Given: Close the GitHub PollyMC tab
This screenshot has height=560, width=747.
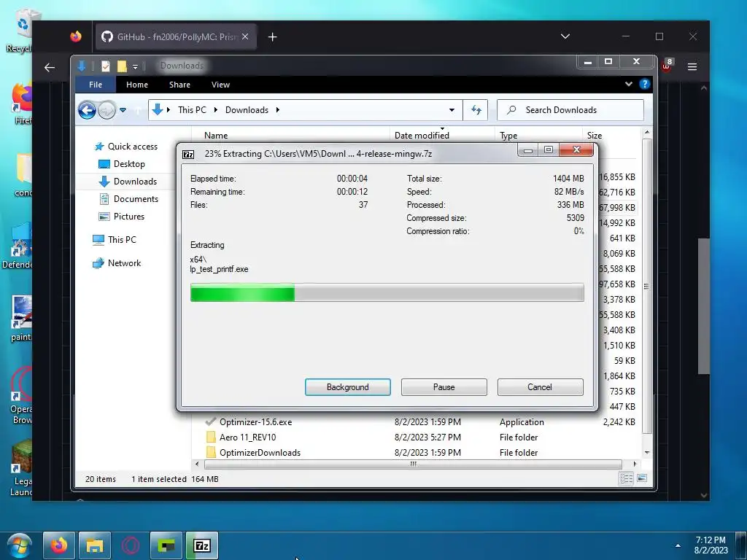Looking at the screenshot, I should coord(245,36).
